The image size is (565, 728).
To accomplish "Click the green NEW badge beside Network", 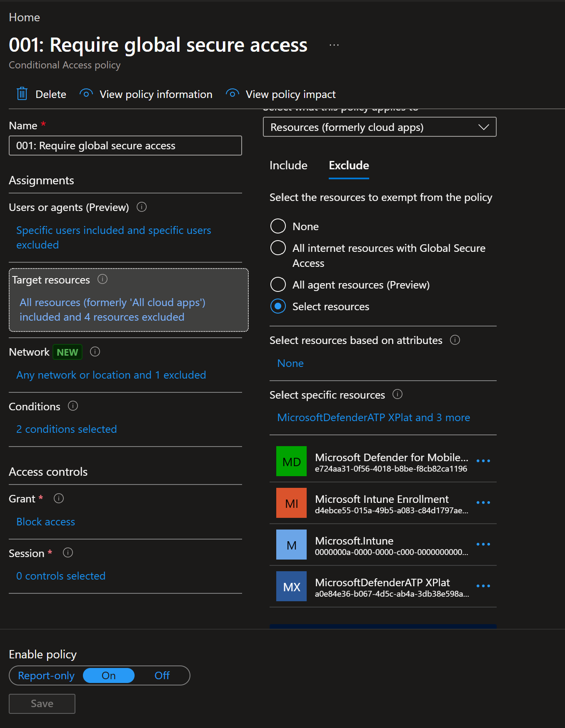I will click(x=67, y=352).
